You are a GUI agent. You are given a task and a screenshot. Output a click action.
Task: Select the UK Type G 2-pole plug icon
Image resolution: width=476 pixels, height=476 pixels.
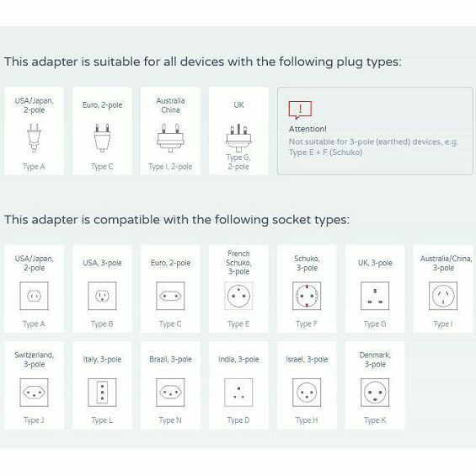pos(238,137)
